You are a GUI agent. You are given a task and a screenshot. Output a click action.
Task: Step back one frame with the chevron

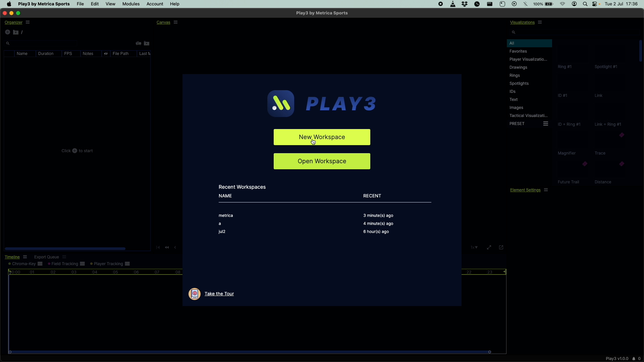tap(175, 247)
